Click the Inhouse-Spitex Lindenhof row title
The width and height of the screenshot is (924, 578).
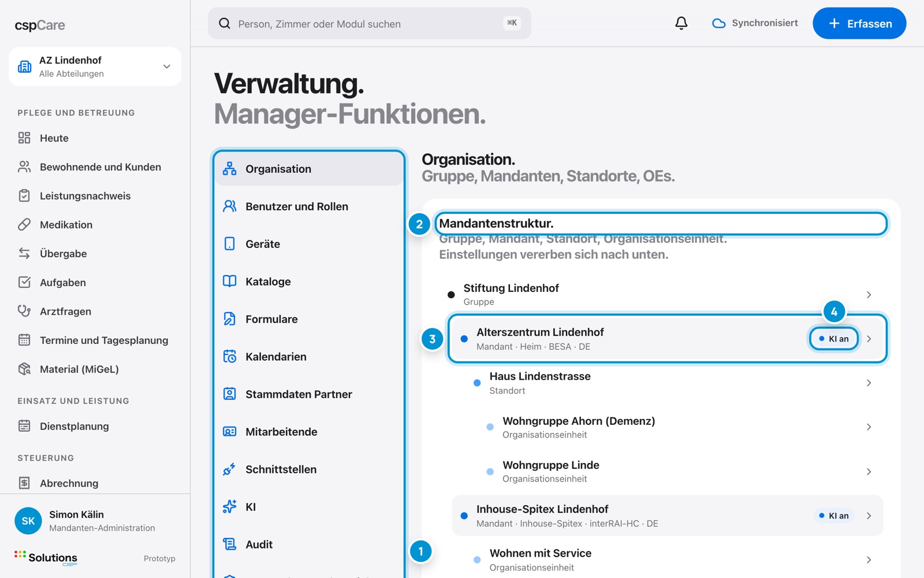(x=542, y=509)
